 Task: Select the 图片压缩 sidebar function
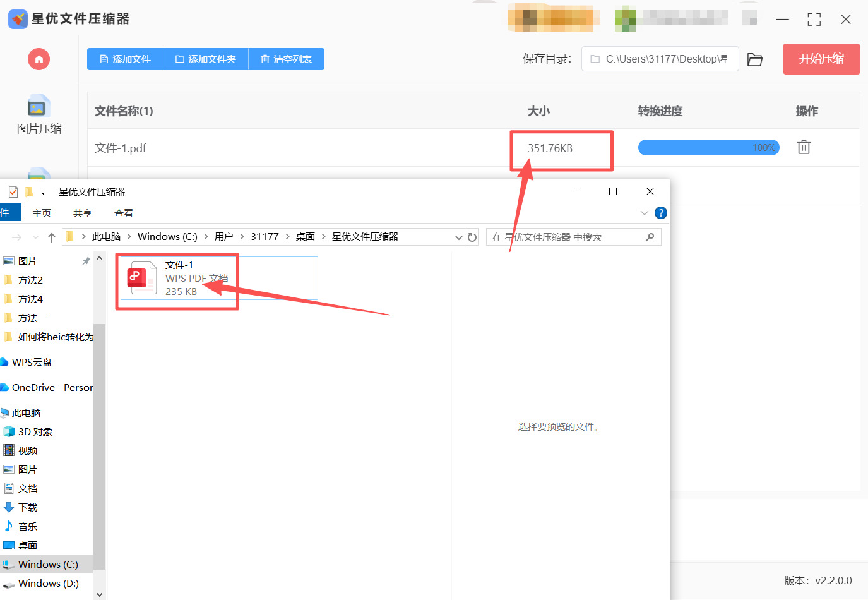[x=39, y=117]
